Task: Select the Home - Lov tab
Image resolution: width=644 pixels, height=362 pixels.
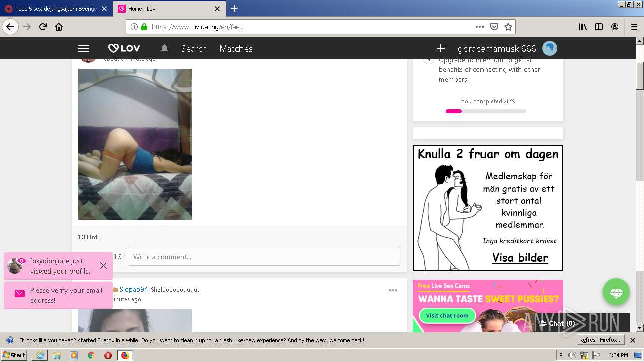Action: [169, 9]
